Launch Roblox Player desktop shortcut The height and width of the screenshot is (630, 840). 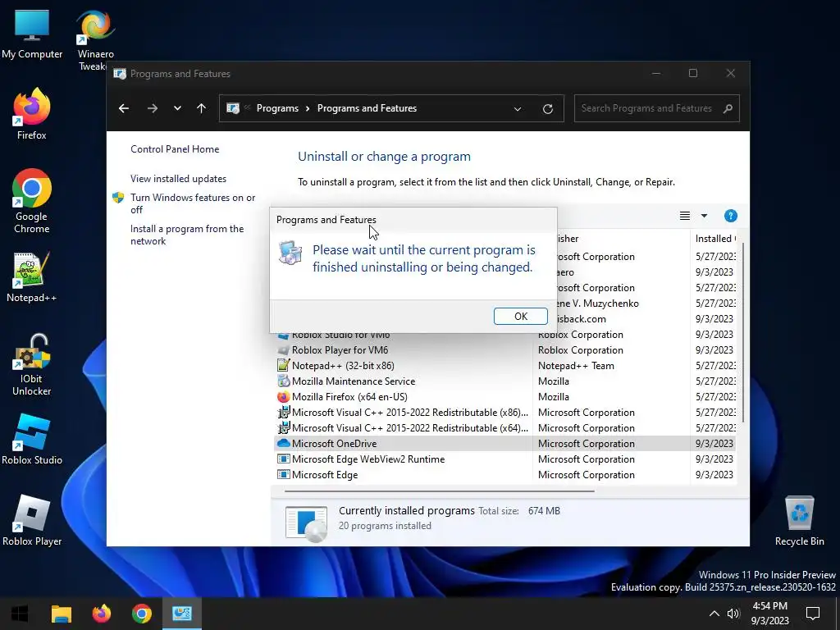pyautogui.click(x=32, y=521)
